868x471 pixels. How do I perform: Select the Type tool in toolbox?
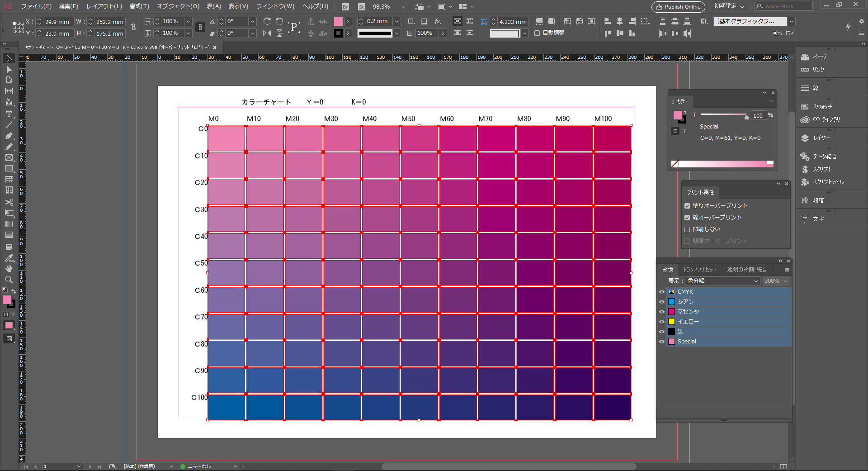pos(9,114)
